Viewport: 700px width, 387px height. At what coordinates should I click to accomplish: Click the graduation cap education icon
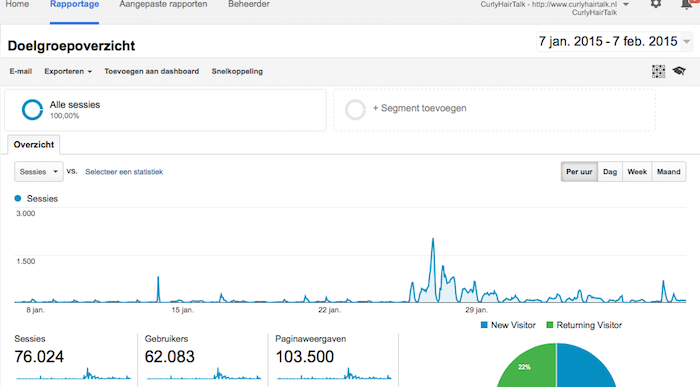pyautogui.click(x=679, y=71)
